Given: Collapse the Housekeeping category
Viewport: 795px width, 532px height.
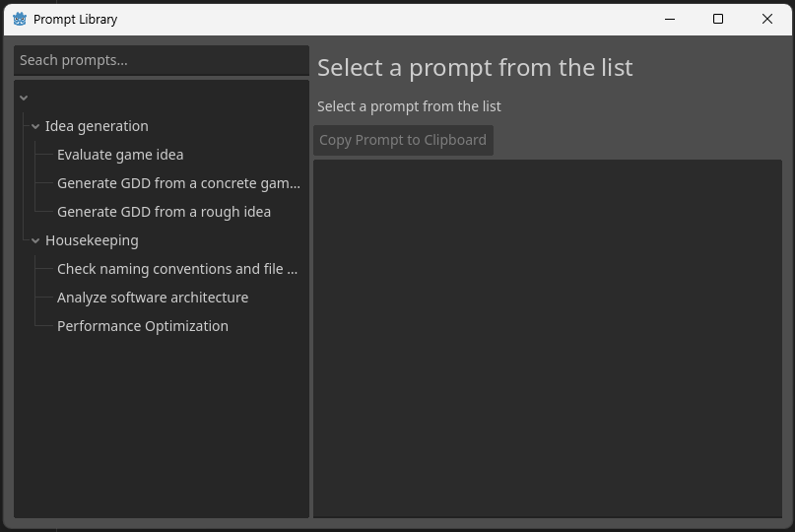Looking at the screenshot, I should 35,241.
